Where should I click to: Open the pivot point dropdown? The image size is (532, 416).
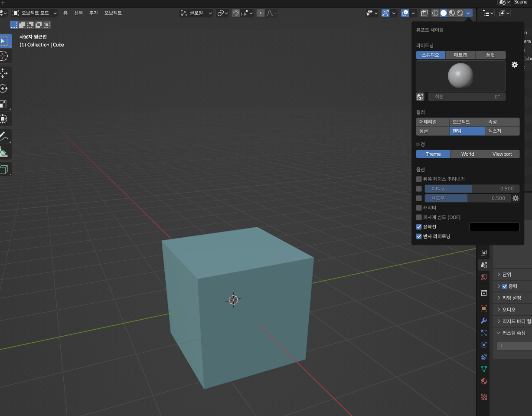[x=223, y=13]
